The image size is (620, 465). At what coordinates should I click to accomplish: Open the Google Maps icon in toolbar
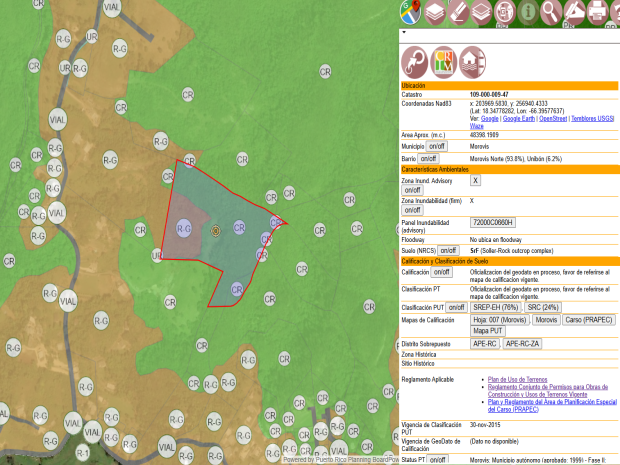coord(410,11)
